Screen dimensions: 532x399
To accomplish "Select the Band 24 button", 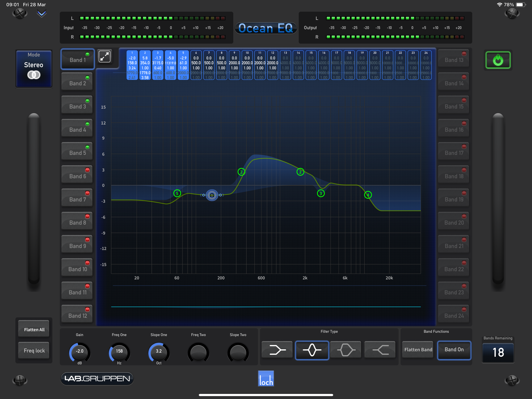I will point(454,314).
